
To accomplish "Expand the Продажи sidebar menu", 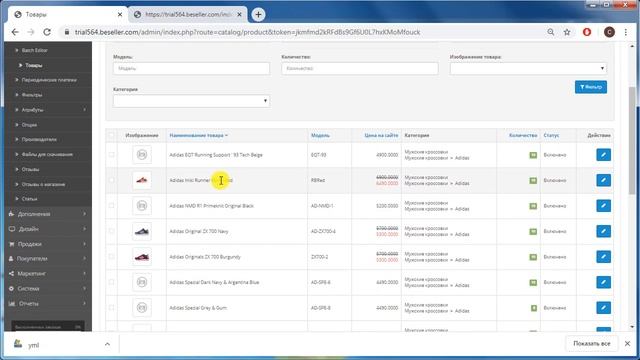I will point(48,244).
